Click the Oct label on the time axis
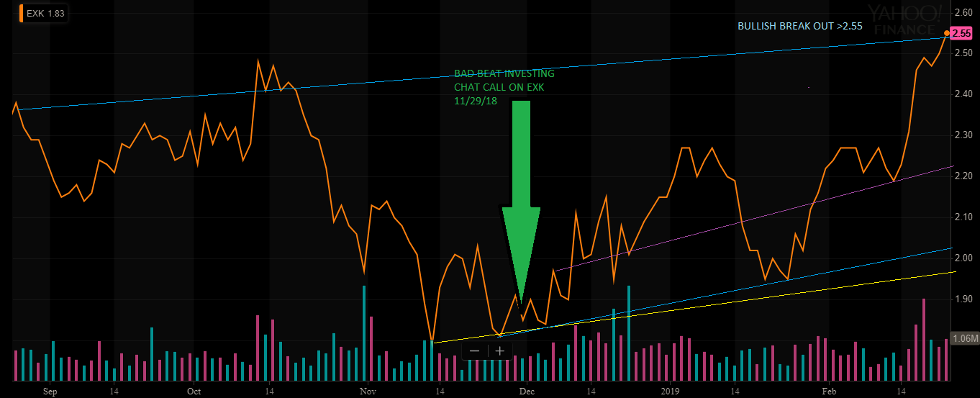The width and height of the screenshot is (980, 398). [194, 392]
